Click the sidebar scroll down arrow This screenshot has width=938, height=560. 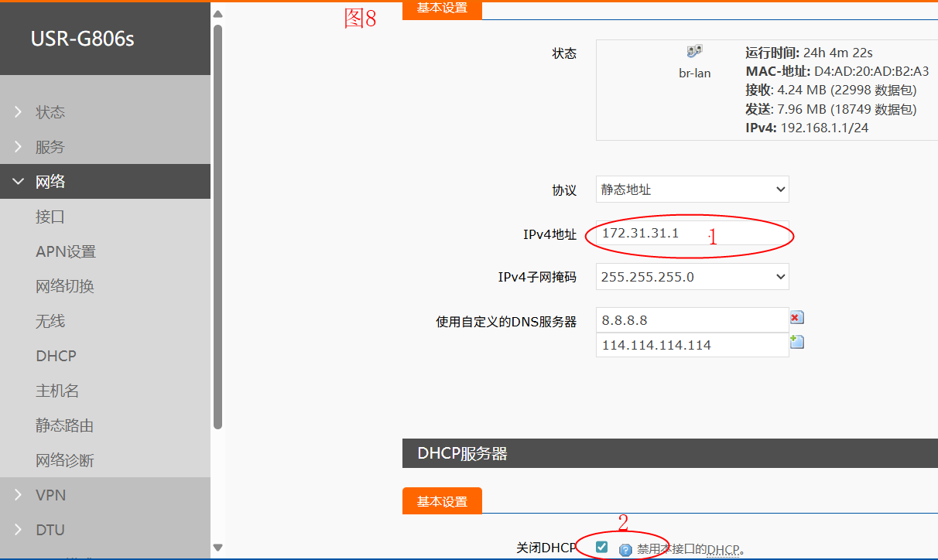coord(217,548)
